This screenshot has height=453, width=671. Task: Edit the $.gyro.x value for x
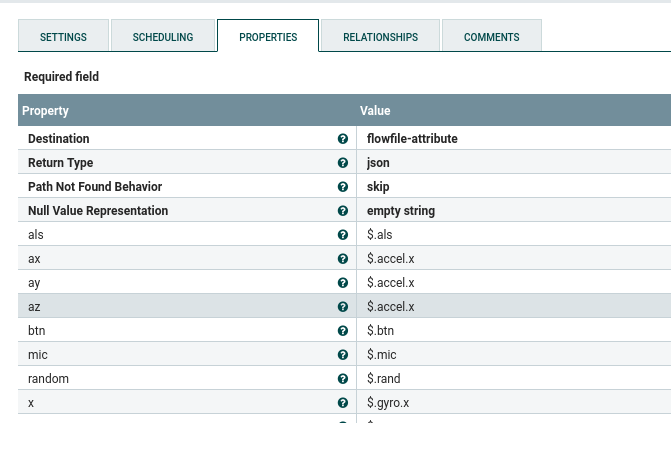pos(514,402)
